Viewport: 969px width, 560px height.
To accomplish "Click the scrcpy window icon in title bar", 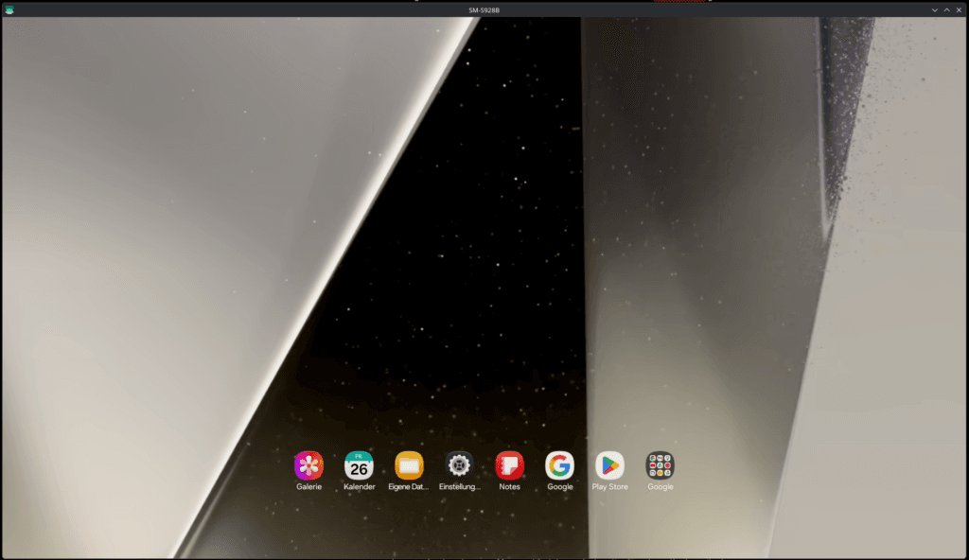I will pos(9,9).
